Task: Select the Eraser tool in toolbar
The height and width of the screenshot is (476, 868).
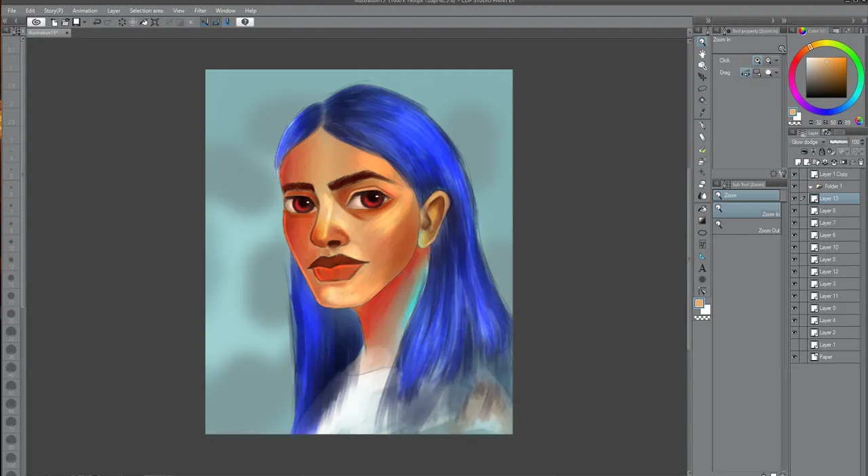Action: 702,184
